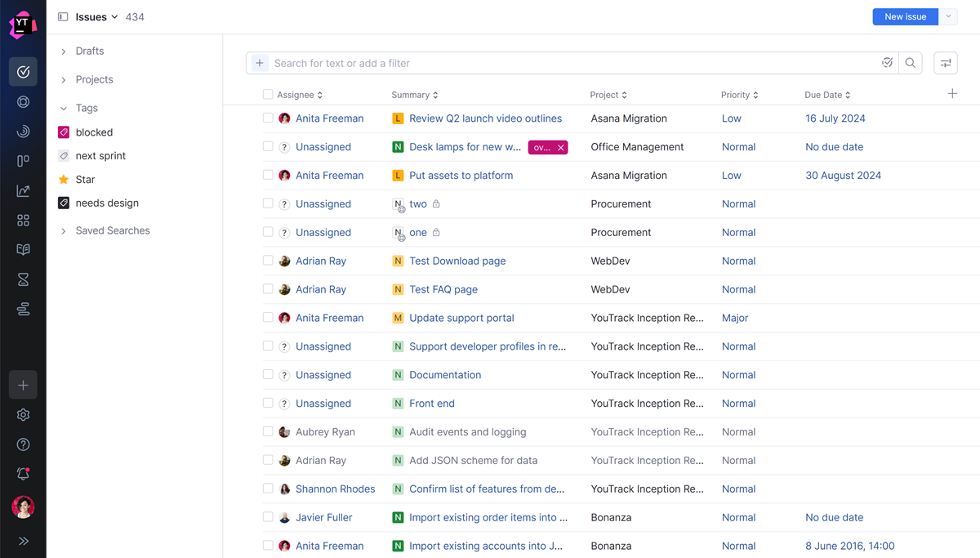Viewport: 980px width, 558px height.
Task: Open notifications via the bell icon
Action: [x=23, y=473]
